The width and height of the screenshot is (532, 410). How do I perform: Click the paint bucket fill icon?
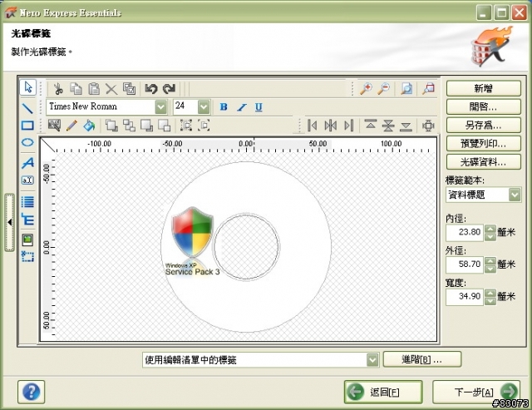pos(89,126)
